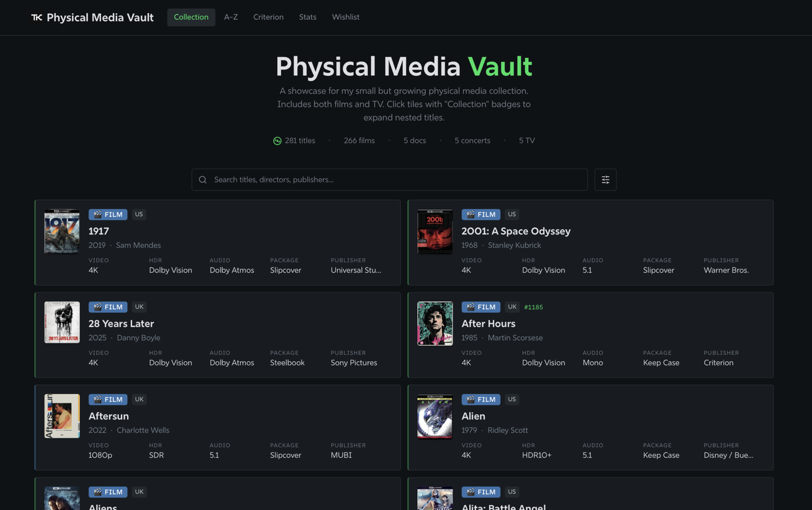
Task: Click the FILM badge on Alita: Battle Angel
Action: coord(481,492)
